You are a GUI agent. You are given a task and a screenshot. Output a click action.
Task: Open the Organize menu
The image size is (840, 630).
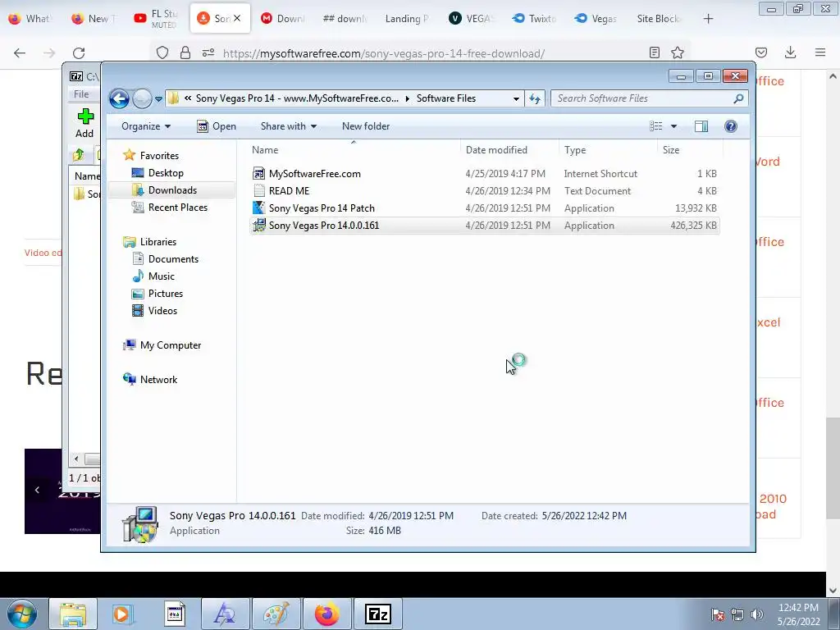(x=146, y=126)
